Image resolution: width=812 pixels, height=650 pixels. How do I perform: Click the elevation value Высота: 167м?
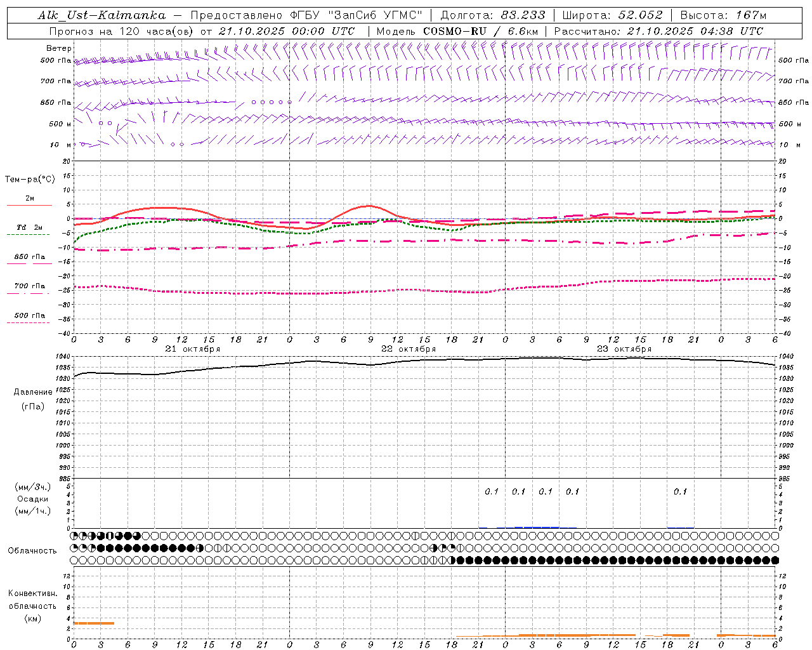click(x=723, y=15)
